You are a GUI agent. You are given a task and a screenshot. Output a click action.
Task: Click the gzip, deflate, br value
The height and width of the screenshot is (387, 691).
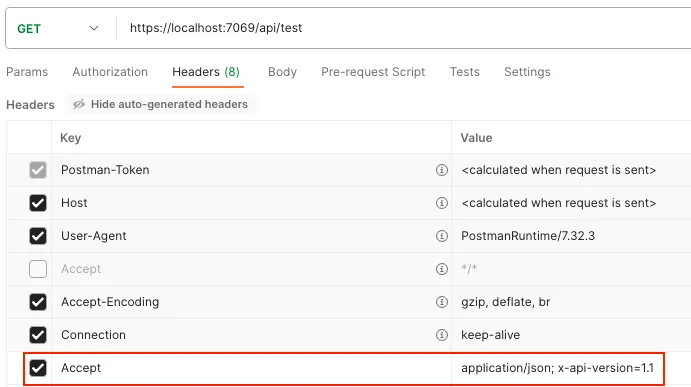(505, 302)
